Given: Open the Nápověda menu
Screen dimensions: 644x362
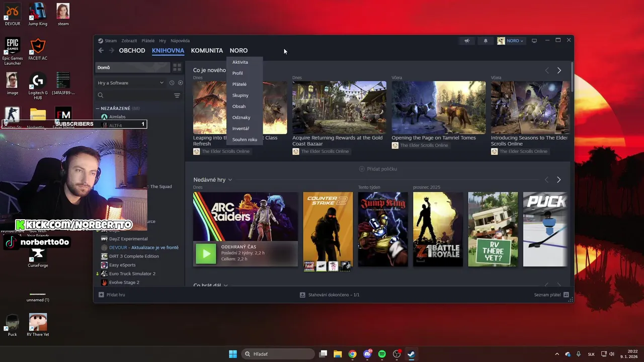Looking at the screenshot, I should pyautogui.click(x=180, y=41).
